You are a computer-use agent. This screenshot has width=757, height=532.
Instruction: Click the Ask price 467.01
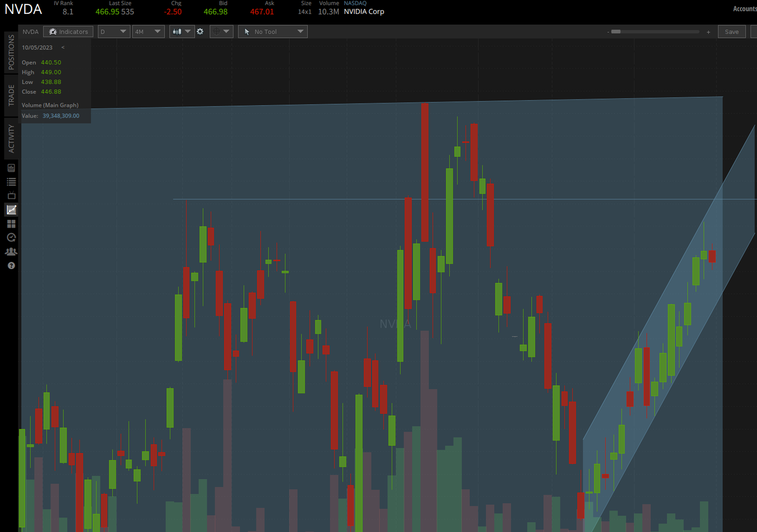(262, 11)
